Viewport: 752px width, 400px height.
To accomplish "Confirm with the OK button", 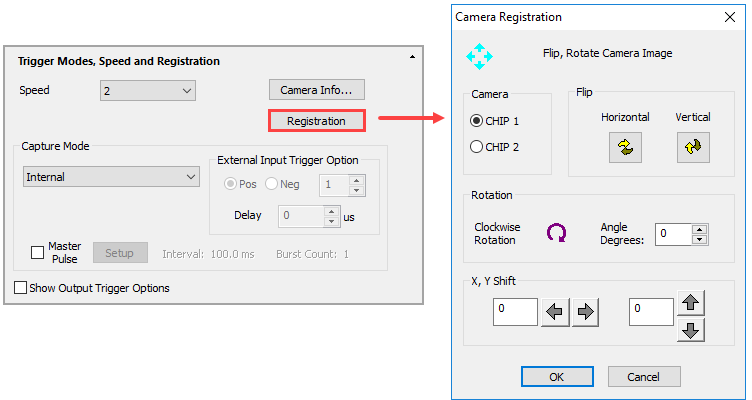I will tap(557, 376).
